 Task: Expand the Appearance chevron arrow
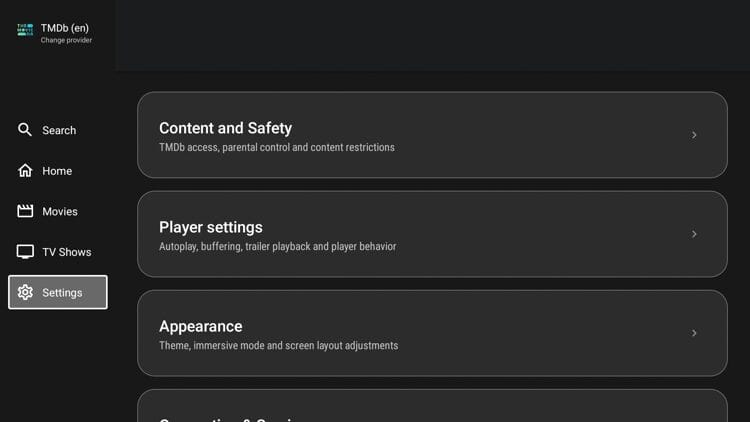point(694,333)
